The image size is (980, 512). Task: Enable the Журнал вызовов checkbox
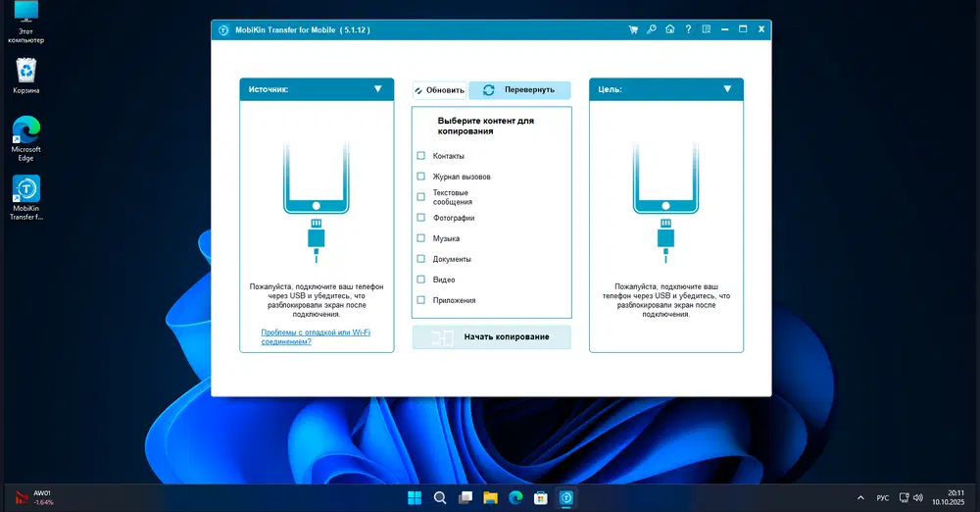420,177
